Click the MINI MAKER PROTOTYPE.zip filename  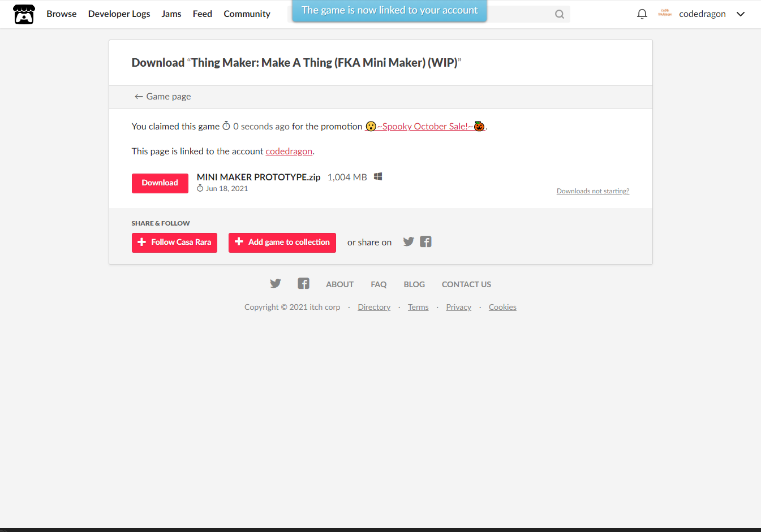[259, 177]
